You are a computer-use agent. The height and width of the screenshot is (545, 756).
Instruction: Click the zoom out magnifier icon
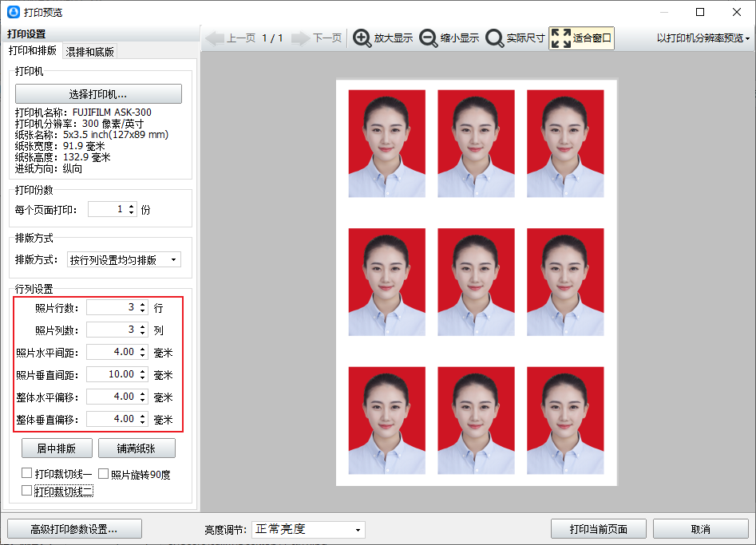coord(429,38)
